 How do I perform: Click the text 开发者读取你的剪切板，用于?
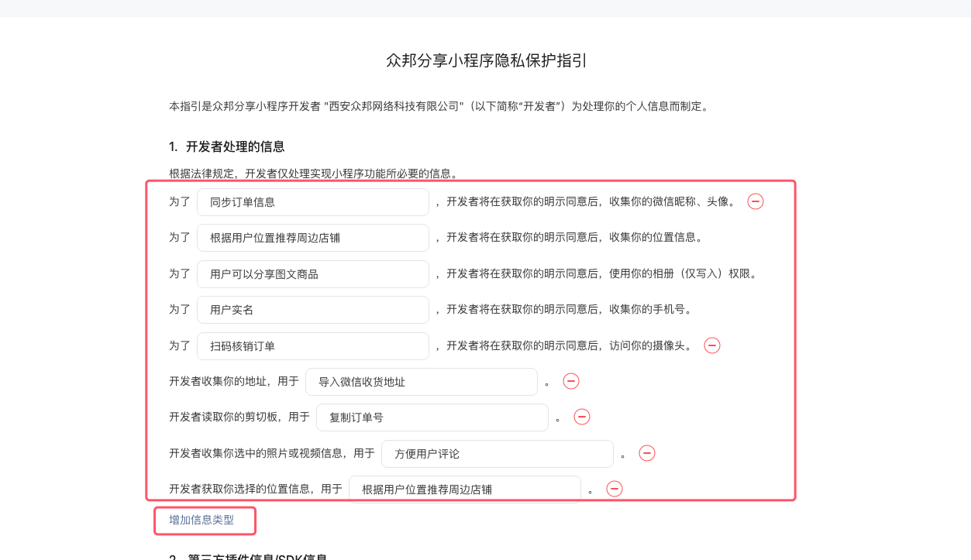pos(239,417)
